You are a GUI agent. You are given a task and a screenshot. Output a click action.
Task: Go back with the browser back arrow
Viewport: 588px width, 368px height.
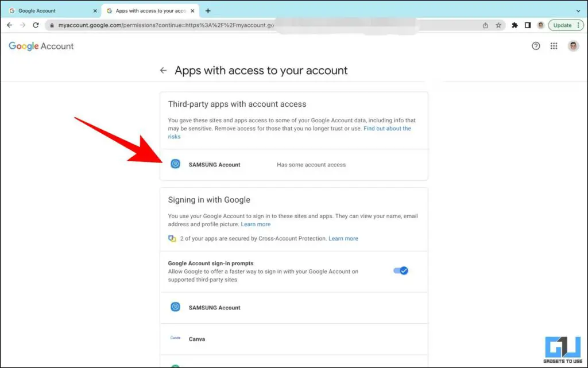[x=10, y=25]
